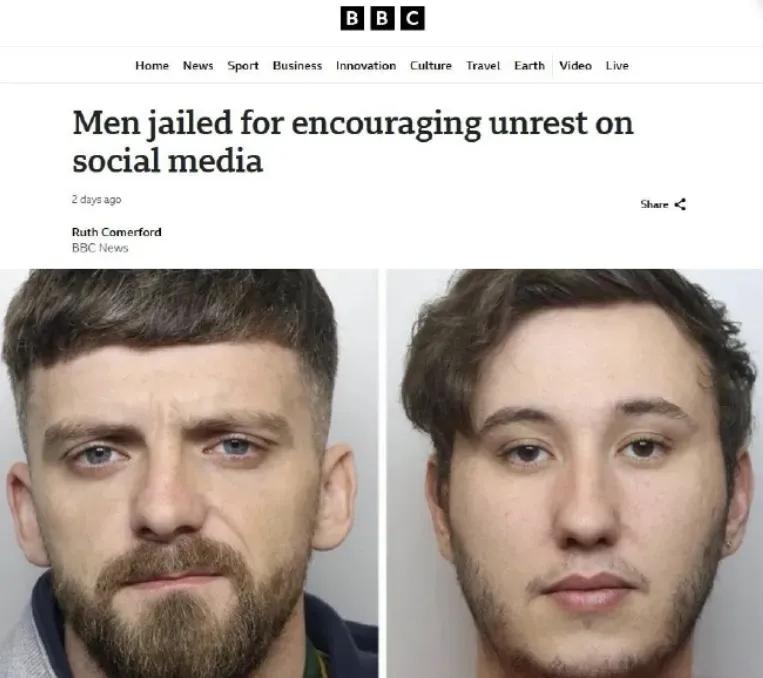763x678 pixels.
Task: Open the Innovation section
Action: pos(366,65)
